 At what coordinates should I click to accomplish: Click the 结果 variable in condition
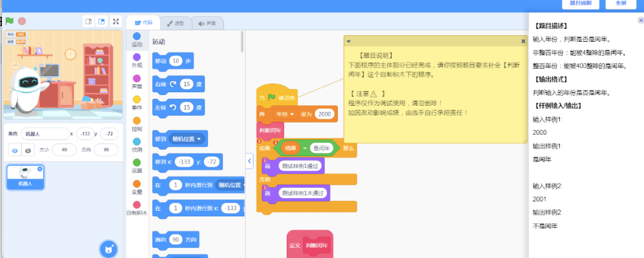coord(291,148)
